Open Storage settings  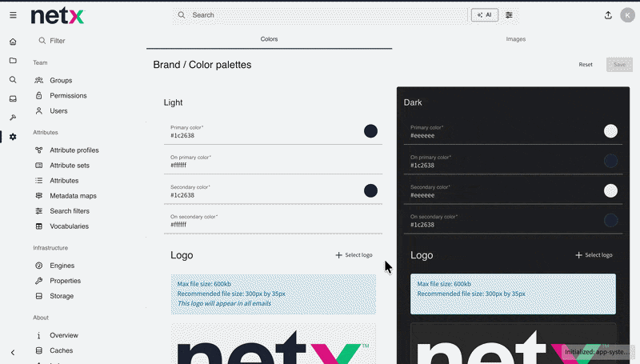[62, 296]
